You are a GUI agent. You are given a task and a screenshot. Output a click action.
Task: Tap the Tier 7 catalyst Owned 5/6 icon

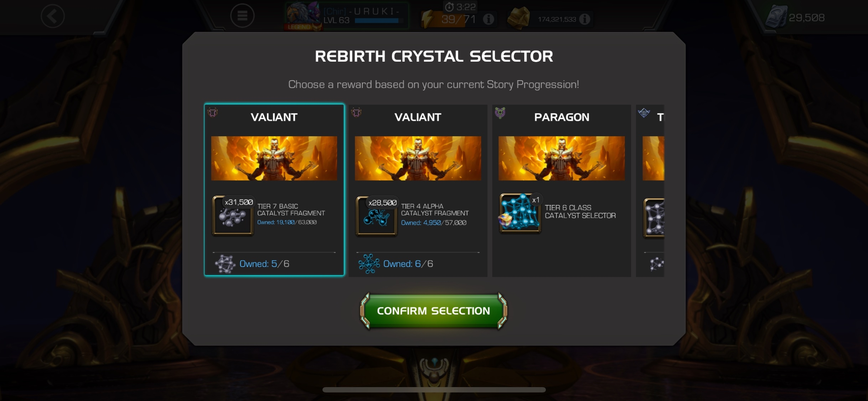tap(225, 264)
